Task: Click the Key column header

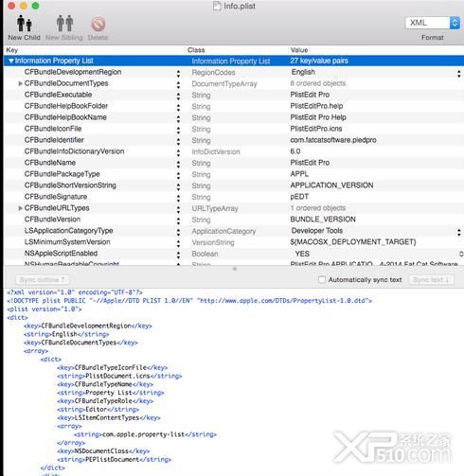Action: pyautogui.click(x=12, y=50)
